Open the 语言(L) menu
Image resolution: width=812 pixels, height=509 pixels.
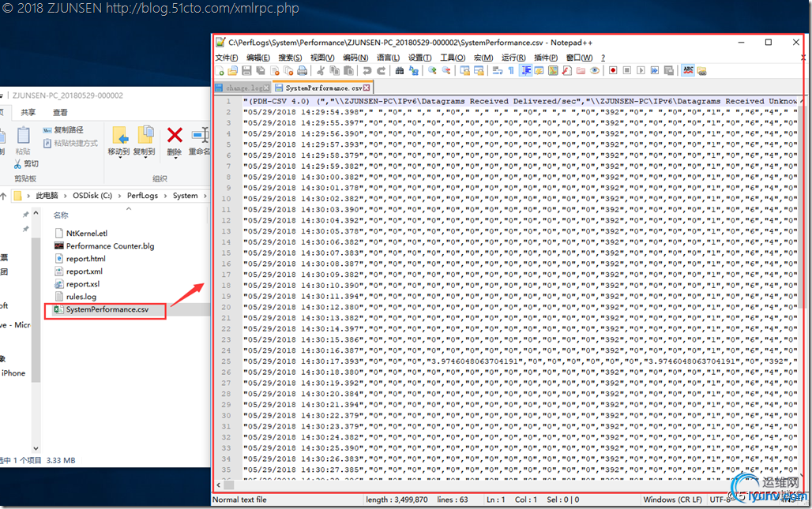pos(388,58)
